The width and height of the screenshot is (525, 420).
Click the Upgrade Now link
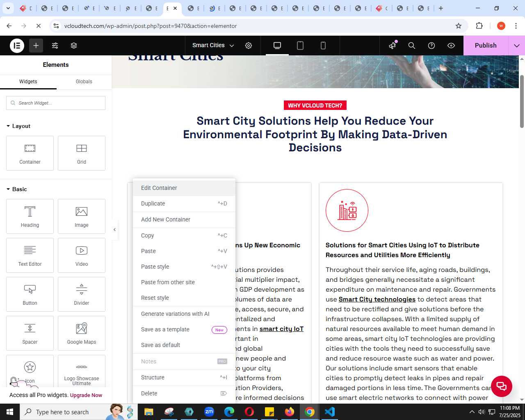pos(86,395)
